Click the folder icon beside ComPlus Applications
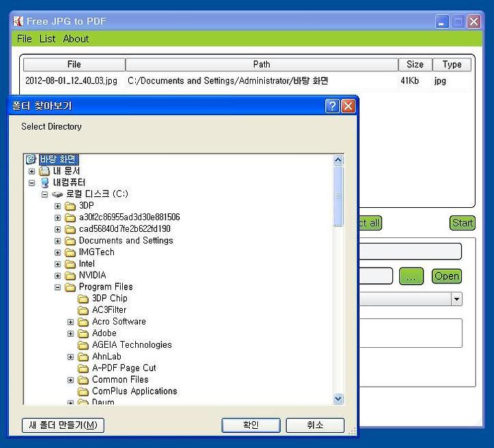Screen dimensions: 494x448 pyautogui.click(x=83, y=392)
